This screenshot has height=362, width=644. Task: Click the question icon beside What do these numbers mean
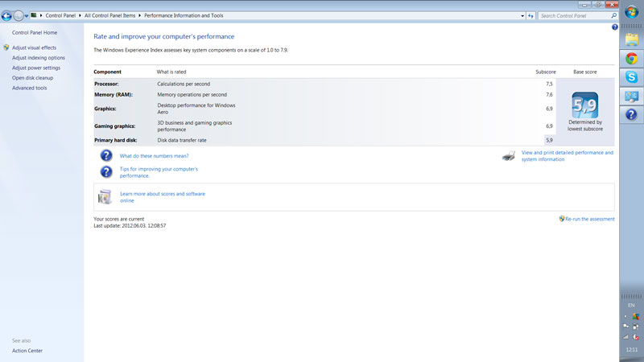(x=106, y=155)
